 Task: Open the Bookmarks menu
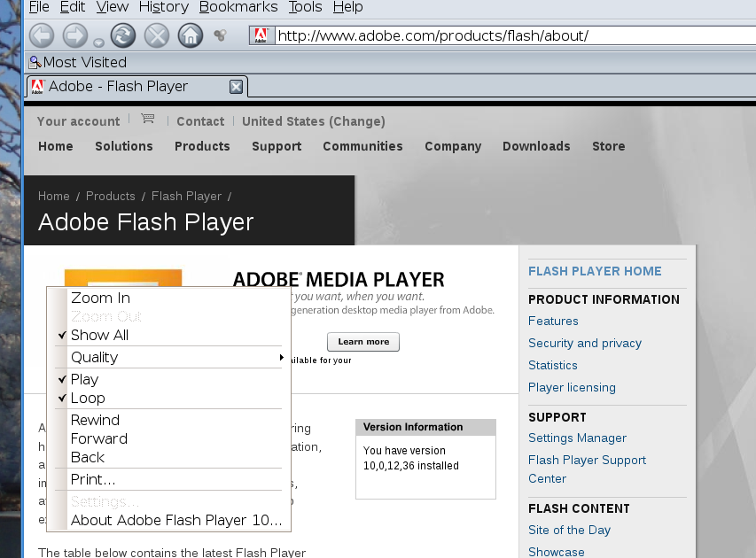pos(238,7)
